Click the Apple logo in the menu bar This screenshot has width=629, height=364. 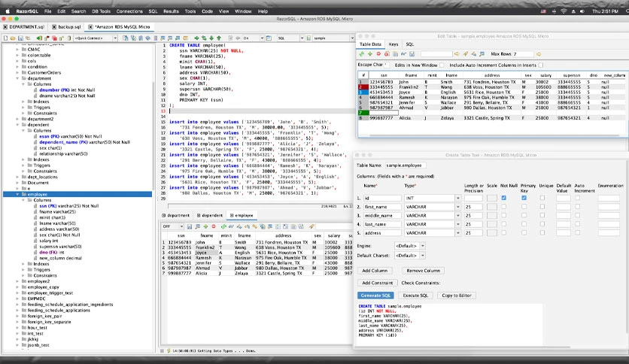tap(8, 11)
